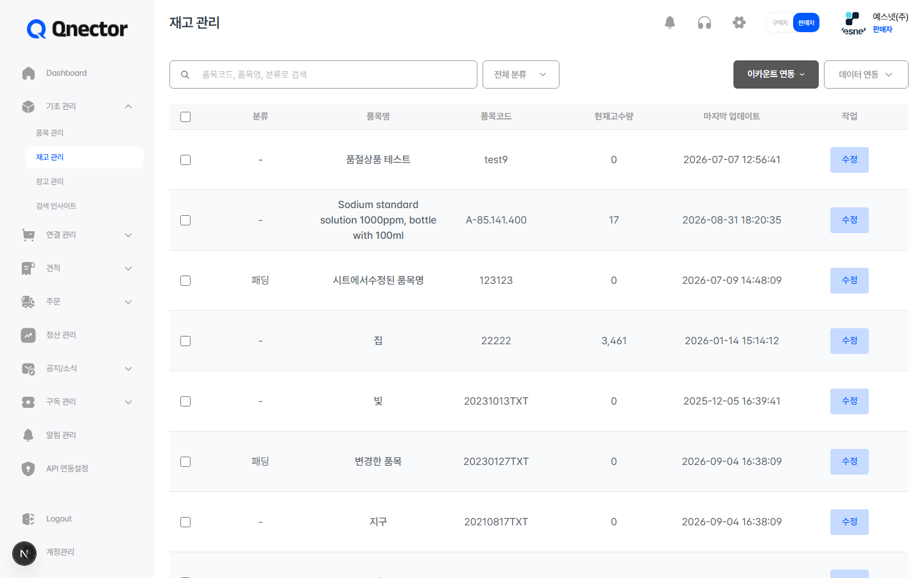Click the 알림 관리 bell icon in sidebar
The image size is (924, 578).
tap(28, 435)
